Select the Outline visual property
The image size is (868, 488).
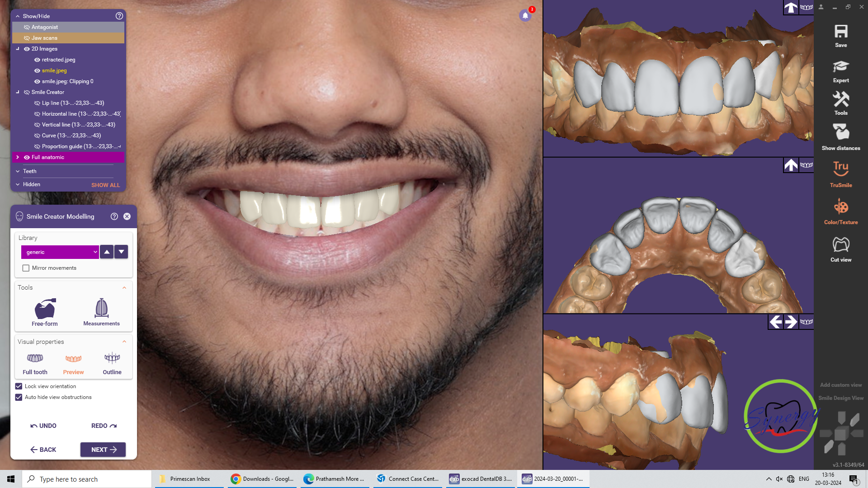[112, 364]
